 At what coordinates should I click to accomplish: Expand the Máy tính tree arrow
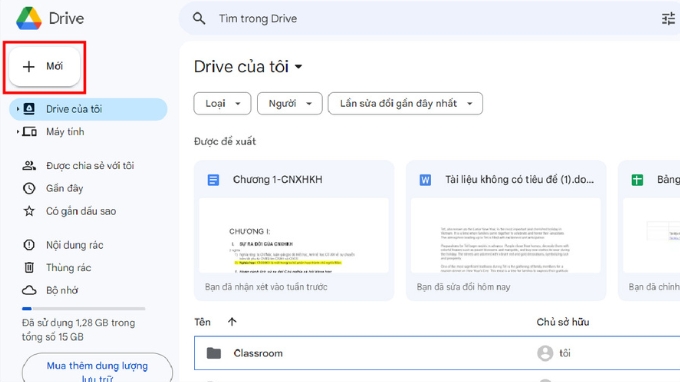click(x=17, y=131)
